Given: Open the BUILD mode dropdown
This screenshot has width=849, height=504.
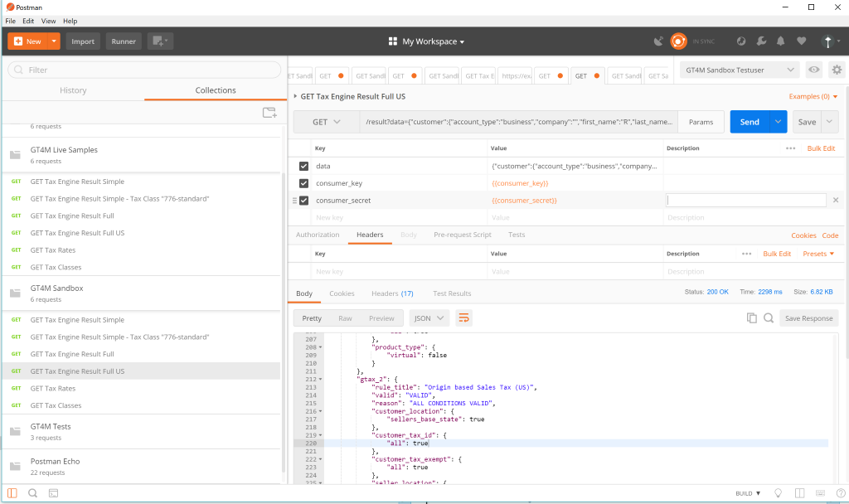Looking at the screenshot, I should pos(749,493).
